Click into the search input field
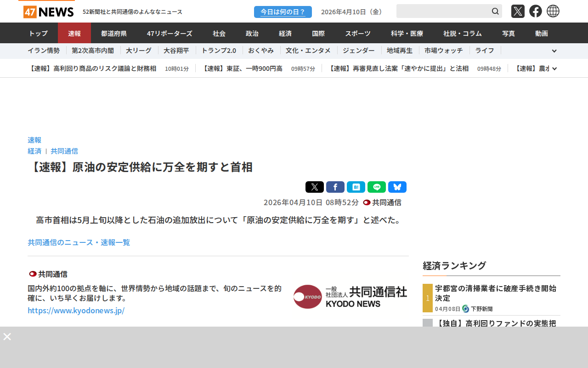 coord(443,11)
